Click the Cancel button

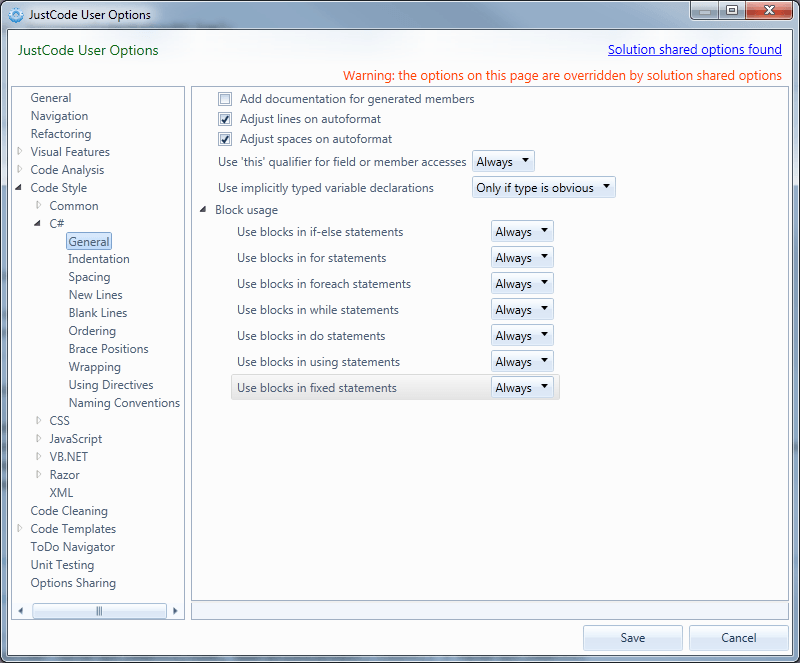click(738, 637)
